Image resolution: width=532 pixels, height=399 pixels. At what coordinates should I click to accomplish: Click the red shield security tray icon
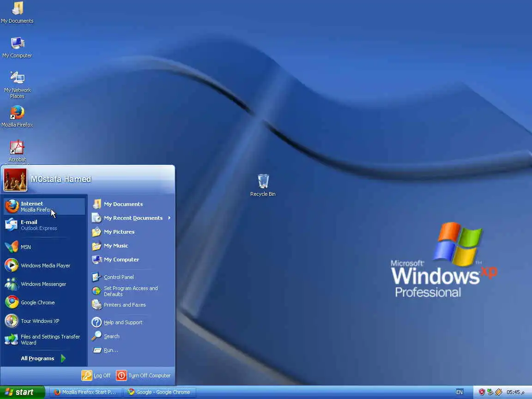pyautogui.click(x=482, y=392)
